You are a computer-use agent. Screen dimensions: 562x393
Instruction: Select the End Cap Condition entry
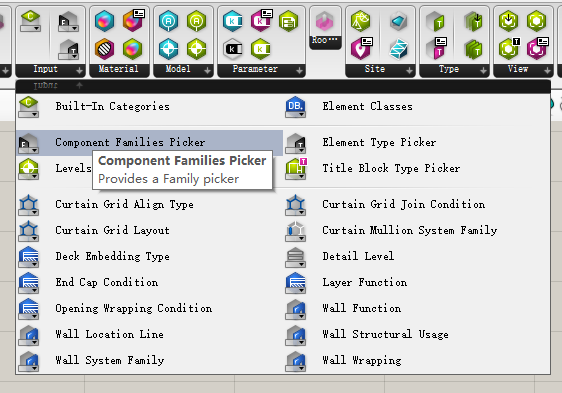point(149,283)
